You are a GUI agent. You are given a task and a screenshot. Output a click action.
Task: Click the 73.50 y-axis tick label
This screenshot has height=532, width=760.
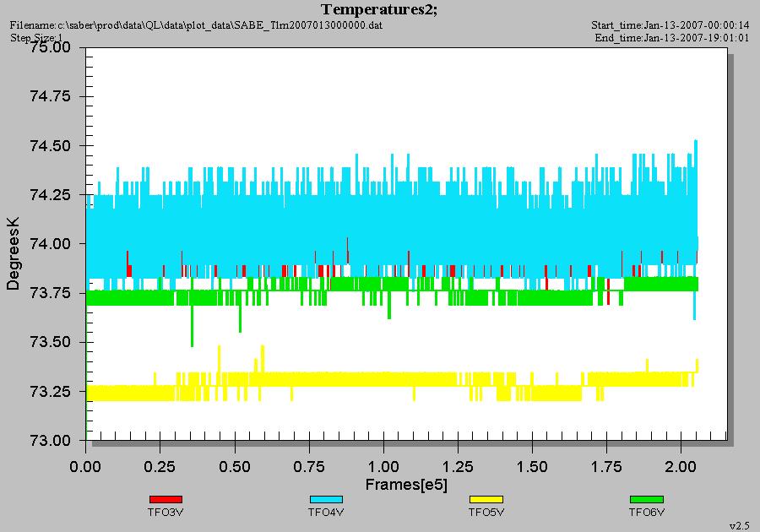[51, 342]
